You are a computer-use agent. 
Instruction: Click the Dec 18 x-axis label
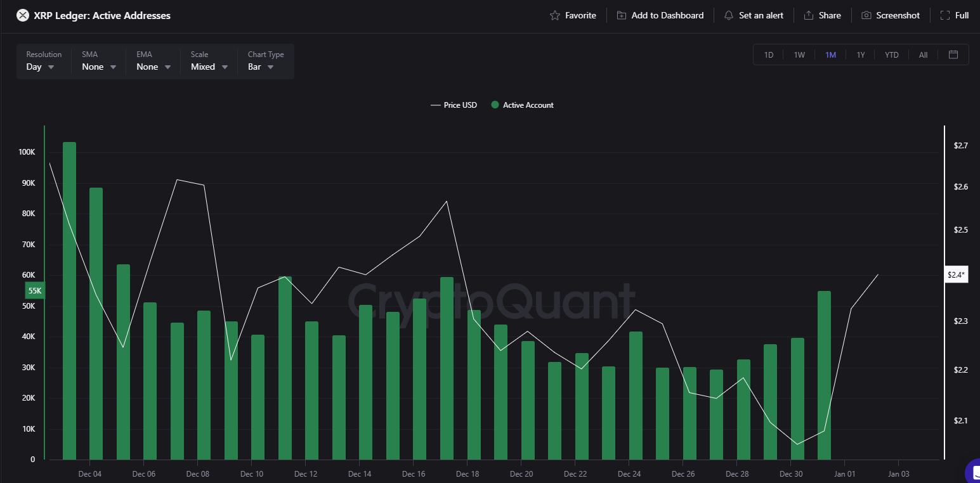[467, 474]
